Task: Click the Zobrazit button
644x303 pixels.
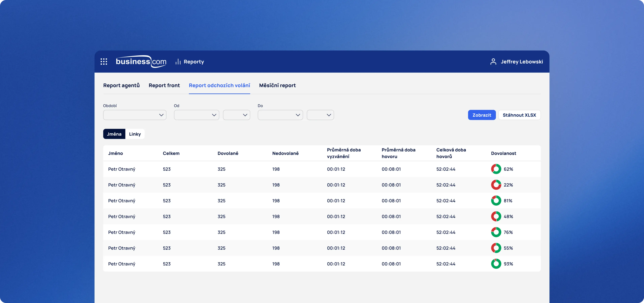Action: (x=482, y=115)
